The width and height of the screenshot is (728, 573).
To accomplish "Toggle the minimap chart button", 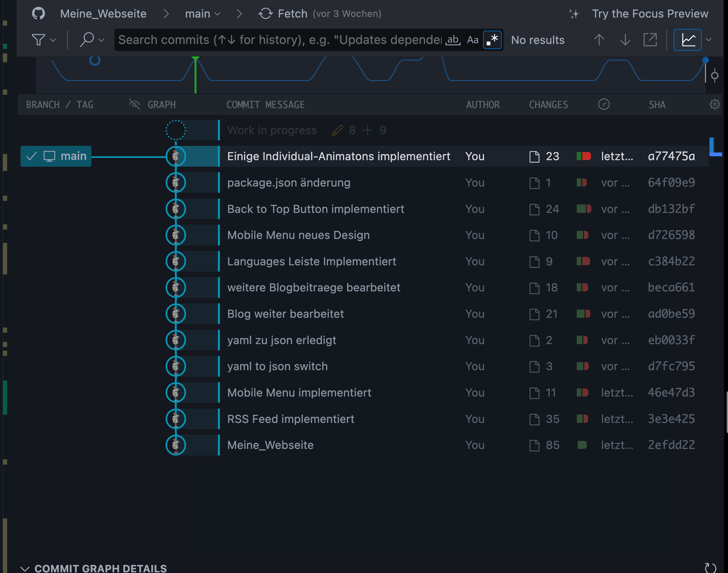I will 687,40.
